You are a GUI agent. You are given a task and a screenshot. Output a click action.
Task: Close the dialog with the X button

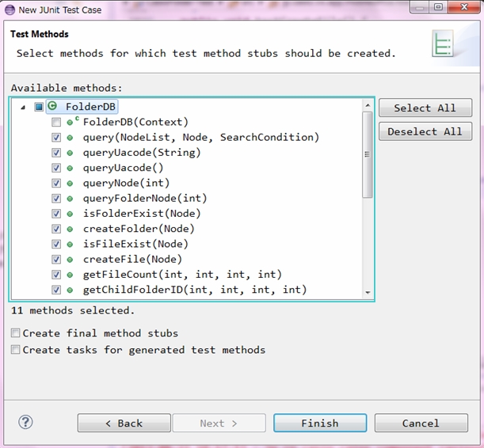(464, 7)
